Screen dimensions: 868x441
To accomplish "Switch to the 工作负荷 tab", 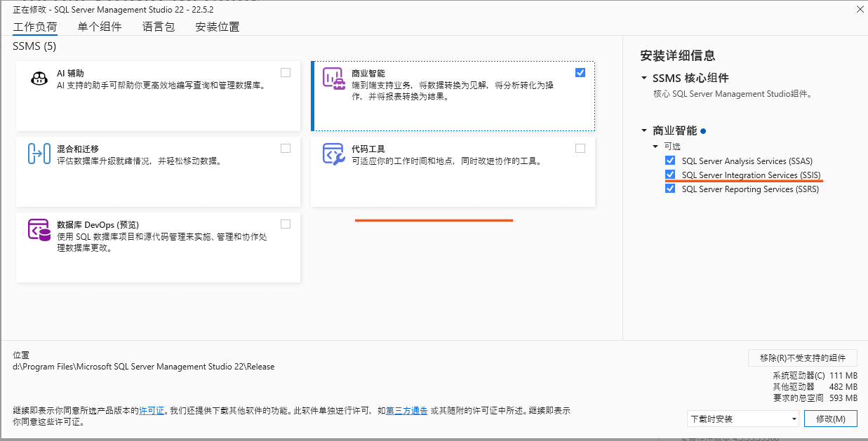I will (x=35, y=27).
